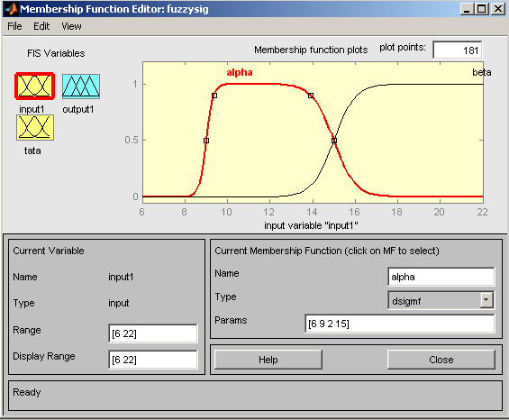Open the View menu

point(71,26)
